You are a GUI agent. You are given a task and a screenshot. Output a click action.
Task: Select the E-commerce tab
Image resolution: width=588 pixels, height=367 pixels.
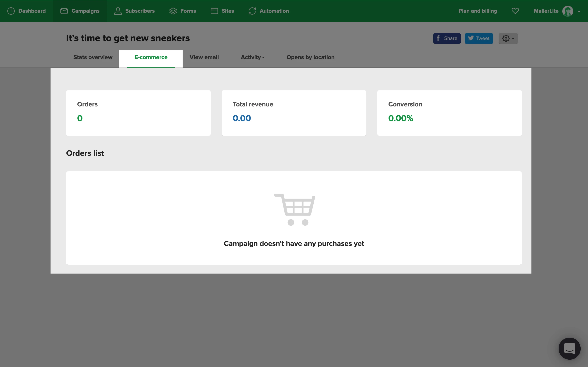click(x=151, y=57)
